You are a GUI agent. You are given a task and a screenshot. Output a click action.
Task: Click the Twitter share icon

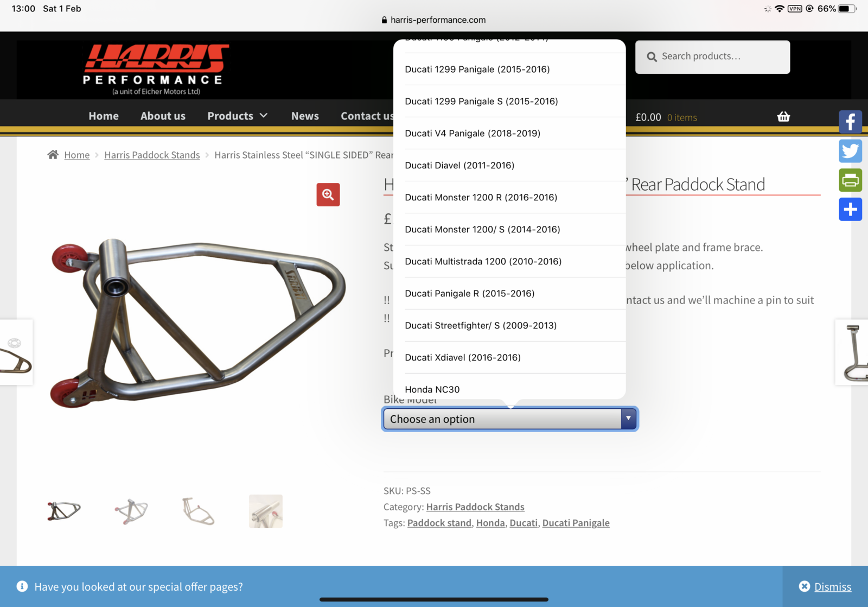(850, 151)
